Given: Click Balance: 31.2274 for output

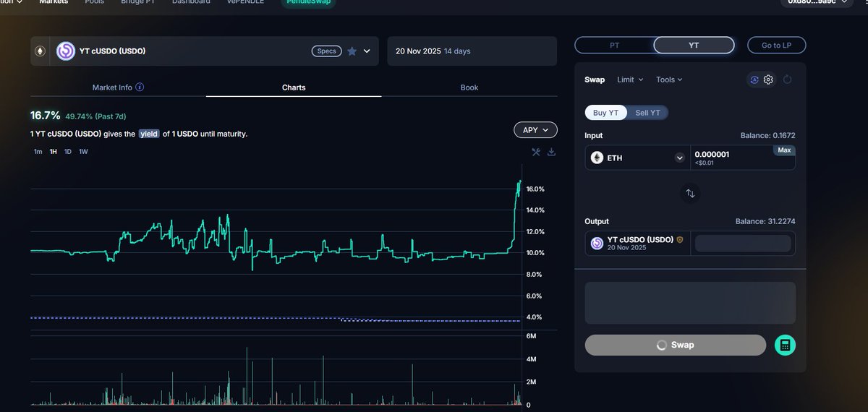Looking at the screenshot, I should [x=765, y=221].
